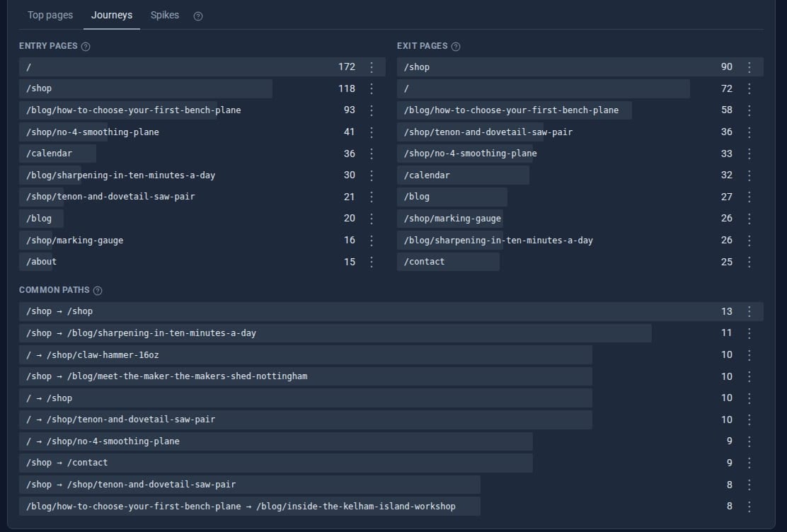This screenshot has width=787, height=532.
Task: Open options menu for exit page / (72)
Action: point(749,88)
